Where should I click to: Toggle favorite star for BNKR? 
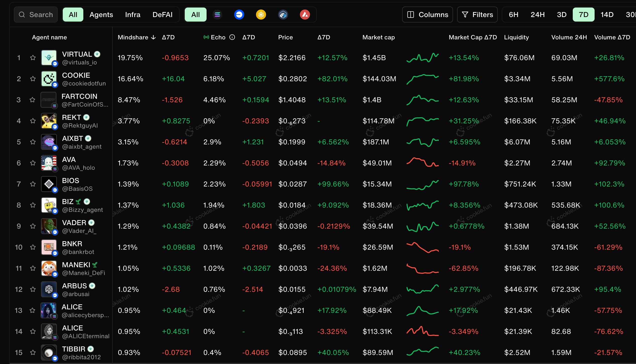pos(33,247)
